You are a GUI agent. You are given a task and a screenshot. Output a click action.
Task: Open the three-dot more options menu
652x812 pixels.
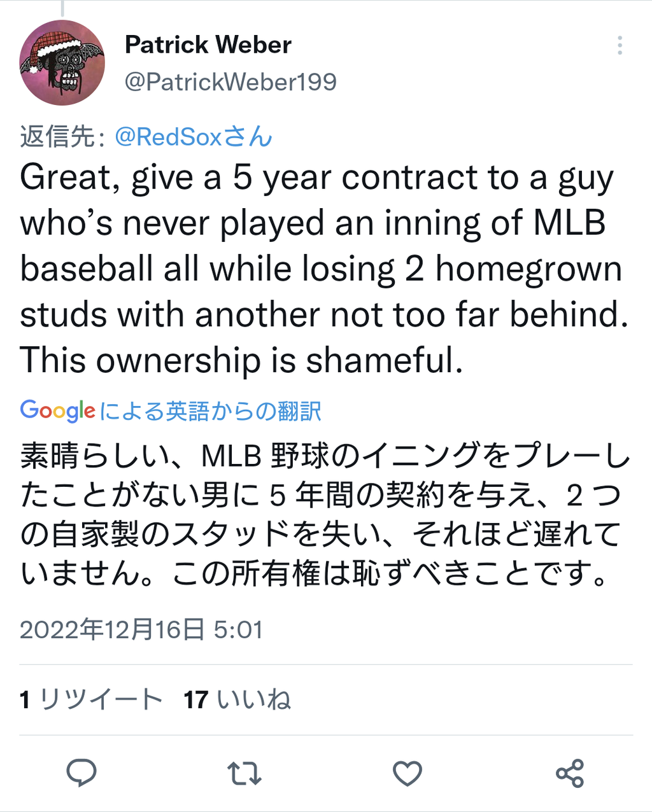[620, 45]
